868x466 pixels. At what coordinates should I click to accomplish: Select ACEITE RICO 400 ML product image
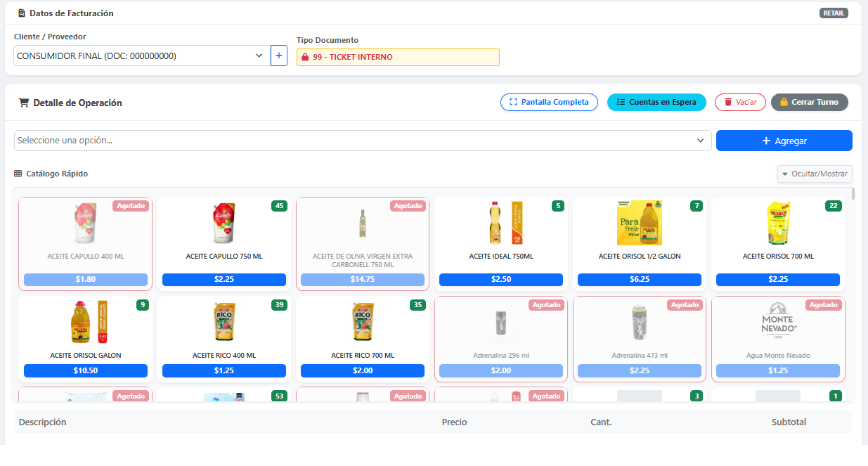(x=224, y=322)
